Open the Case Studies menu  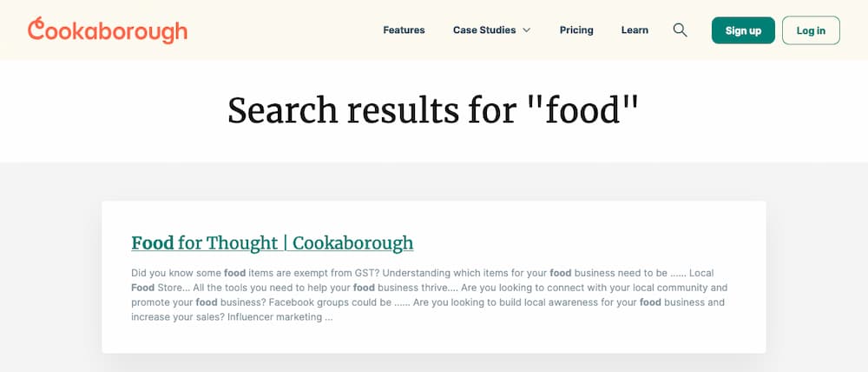pos(491,30)
